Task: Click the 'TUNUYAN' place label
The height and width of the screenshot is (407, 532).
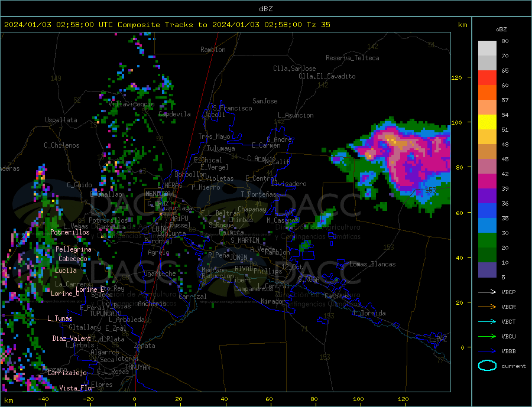Action: click(137, 367)
